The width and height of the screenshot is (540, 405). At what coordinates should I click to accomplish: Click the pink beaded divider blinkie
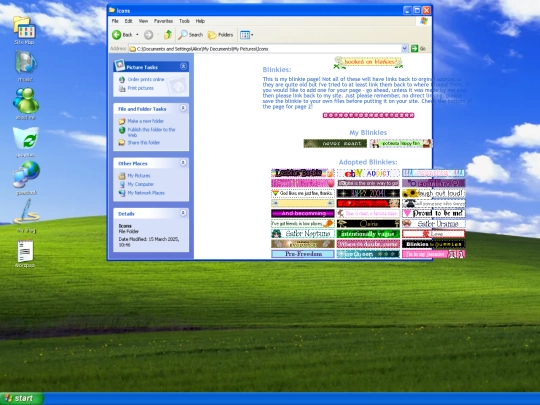click(x=368, y=115)
